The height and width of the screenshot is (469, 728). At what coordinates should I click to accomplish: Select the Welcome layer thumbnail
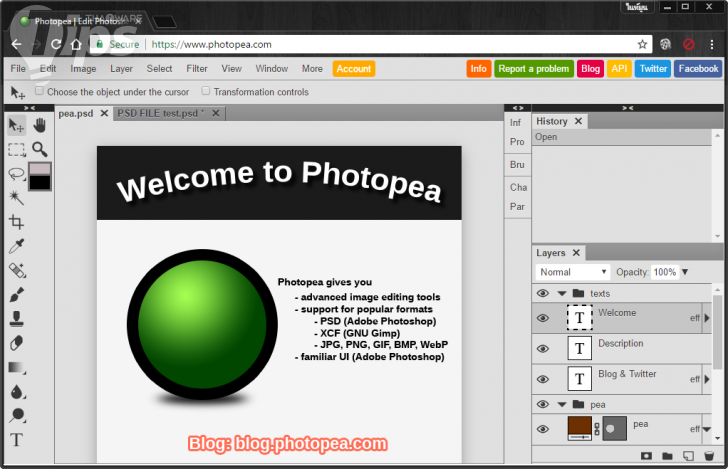tap(579, 318)
